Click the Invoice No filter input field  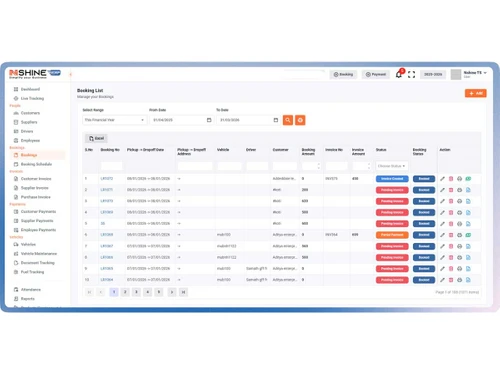[x=336, y=166]
